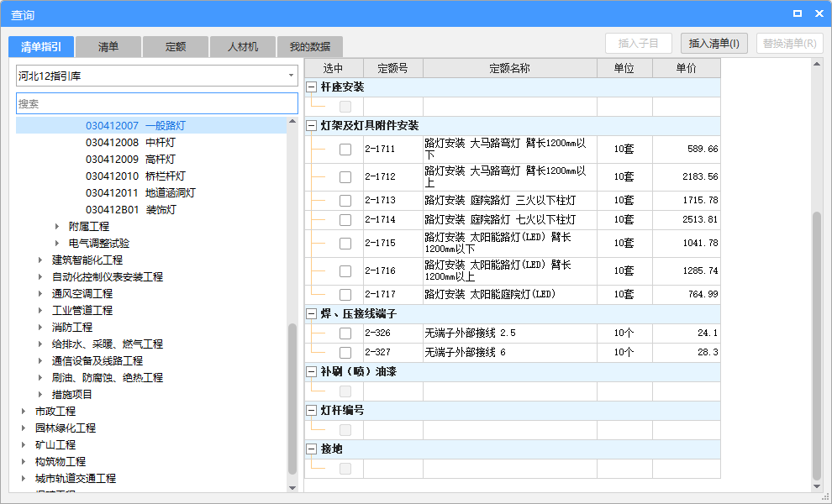Switch to the 清单指引 tab
The height and width of the screenshot is (504, 832).
41,47
